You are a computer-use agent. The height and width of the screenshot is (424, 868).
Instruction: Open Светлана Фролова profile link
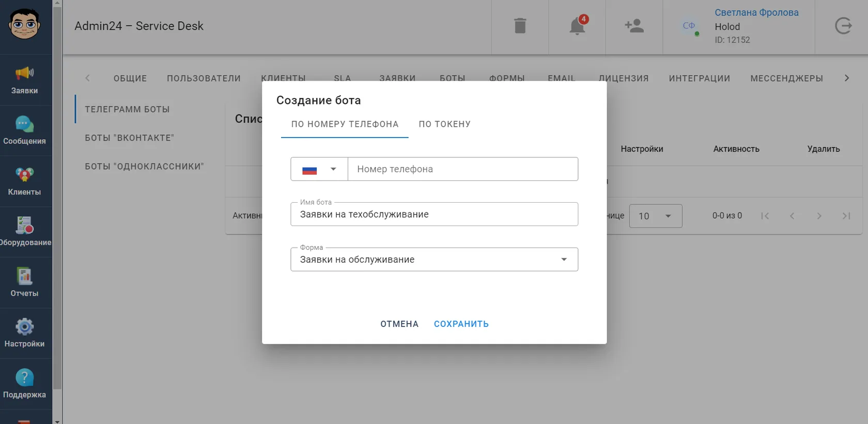point(756,12)
